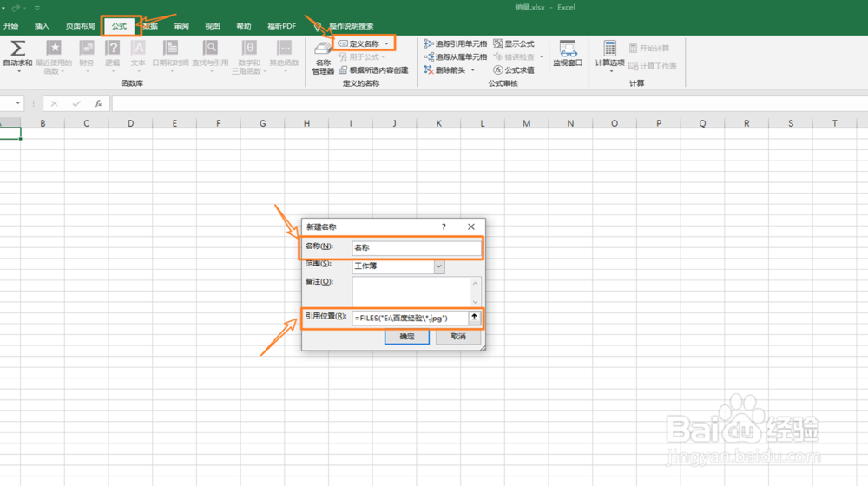Click Evaluate Formula (公式求值)
This screenshot has height=486, width=868.
click(x=514, y=69)
